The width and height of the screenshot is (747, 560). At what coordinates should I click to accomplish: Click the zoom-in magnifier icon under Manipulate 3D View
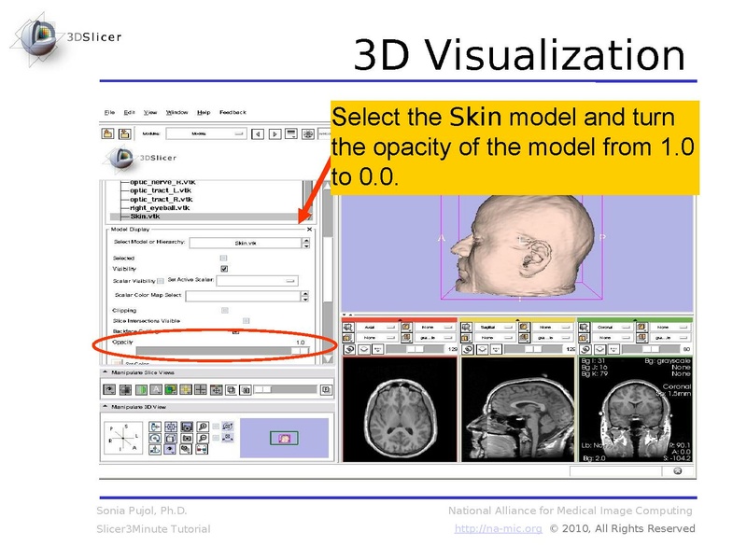(201, 425)
